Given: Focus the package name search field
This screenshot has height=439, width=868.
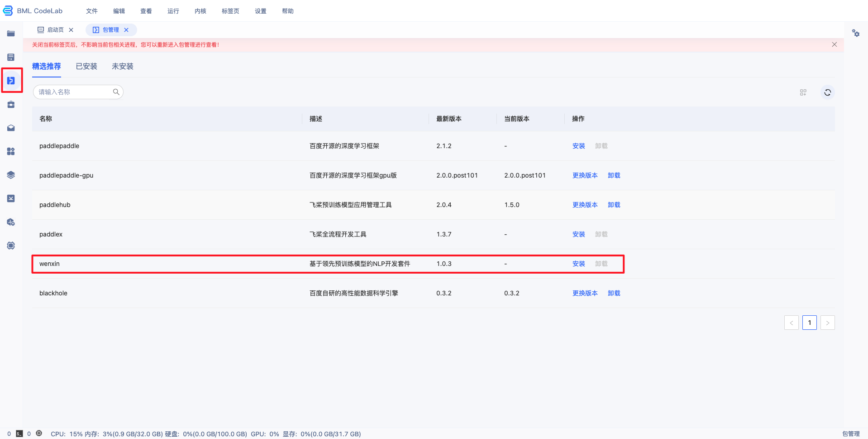Looking at the screenshot, I should point(78,92).
